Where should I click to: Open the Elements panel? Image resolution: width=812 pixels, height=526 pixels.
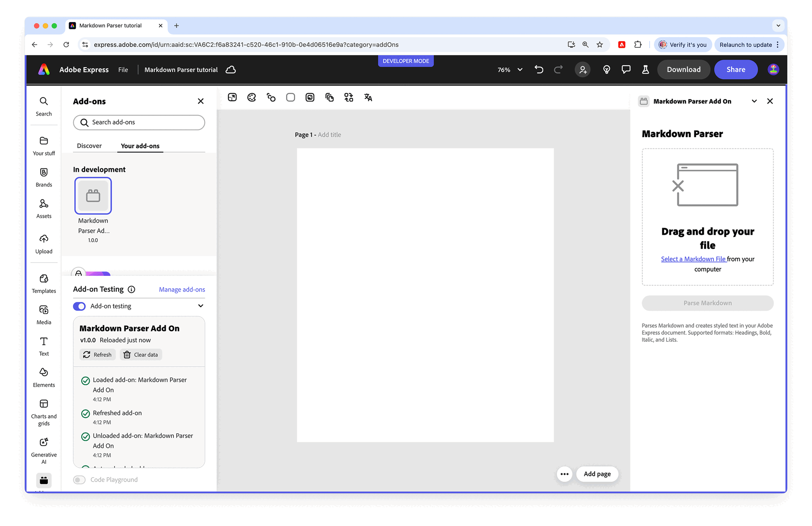pos(44,377)
